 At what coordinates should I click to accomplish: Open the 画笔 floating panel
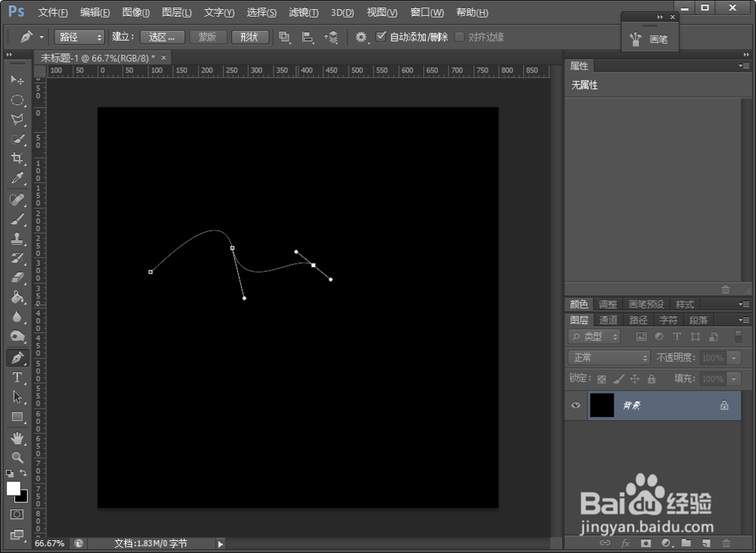coord(650,39)
